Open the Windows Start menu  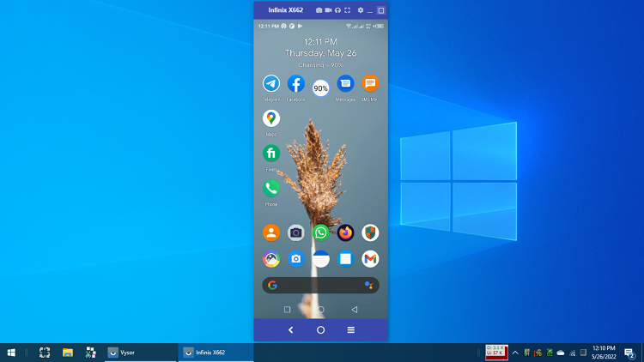(x=11, y=353)
